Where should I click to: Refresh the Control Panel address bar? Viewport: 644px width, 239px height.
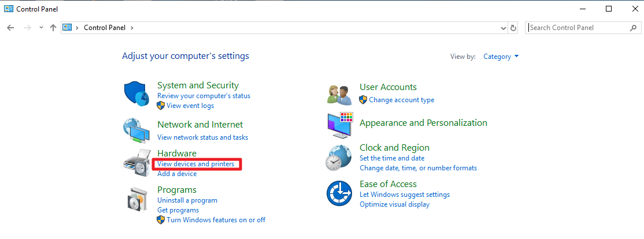pos(513,28)
